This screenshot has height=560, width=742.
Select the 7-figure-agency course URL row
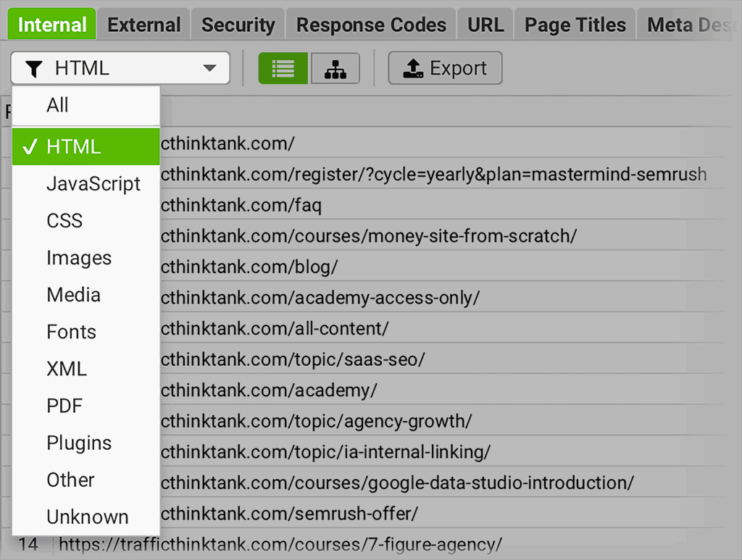click(280, 543)
